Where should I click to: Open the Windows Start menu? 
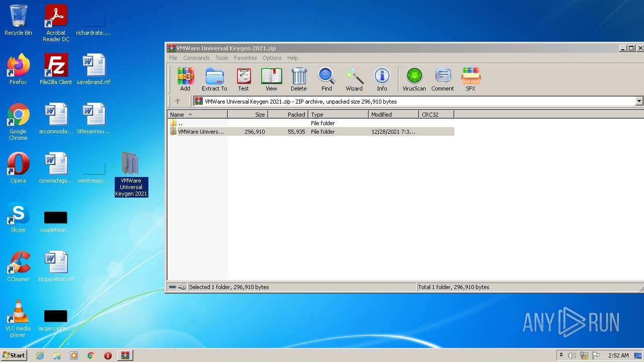point(14,355)
